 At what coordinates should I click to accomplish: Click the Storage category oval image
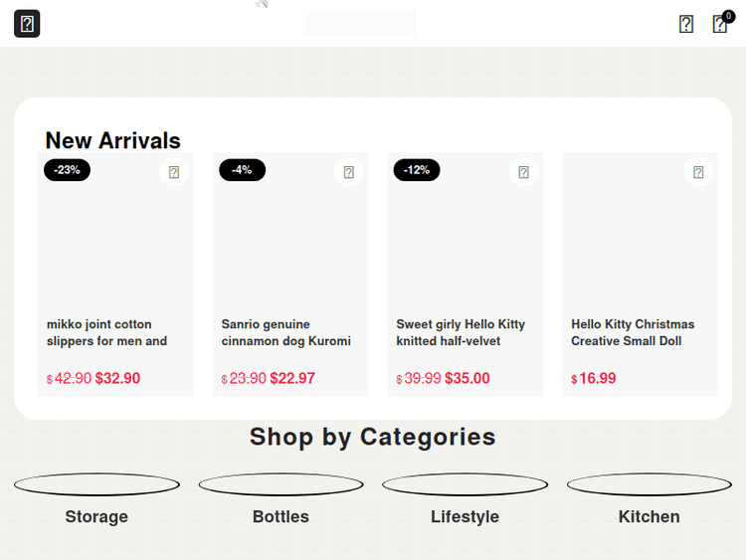tap(96, 485)
